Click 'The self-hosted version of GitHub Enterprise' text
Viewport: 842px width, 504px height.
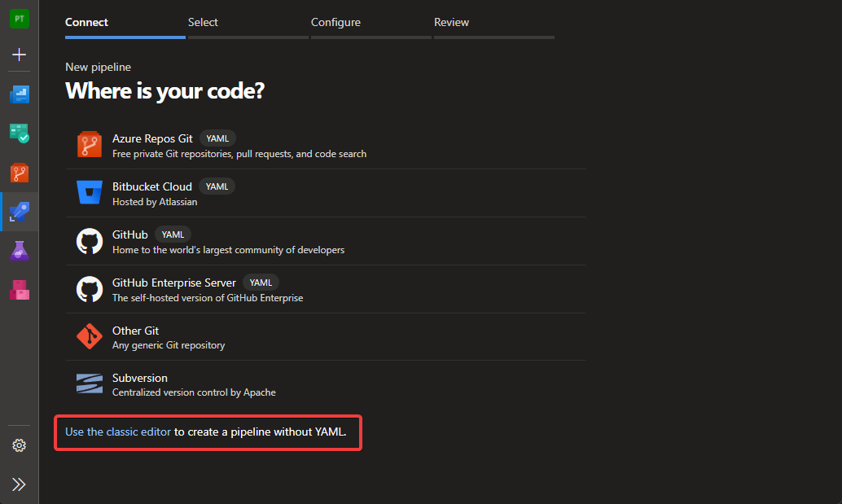(x=208, y=298)
